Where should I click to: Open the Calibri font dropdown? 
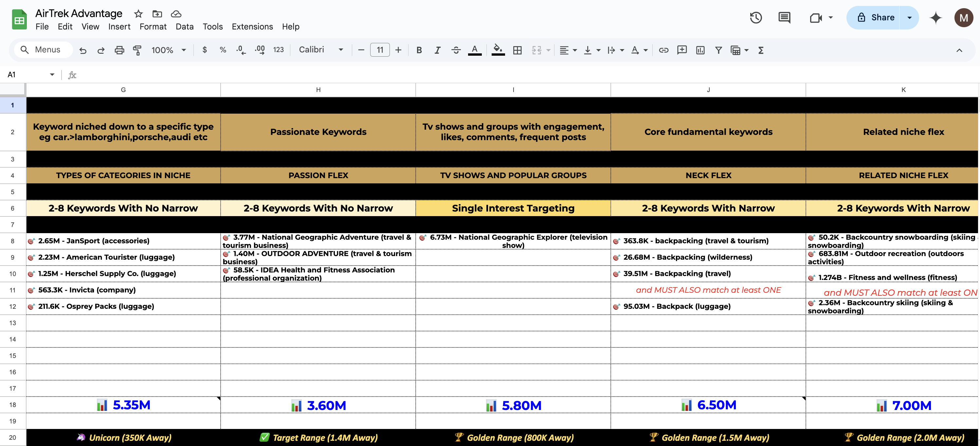321,50
